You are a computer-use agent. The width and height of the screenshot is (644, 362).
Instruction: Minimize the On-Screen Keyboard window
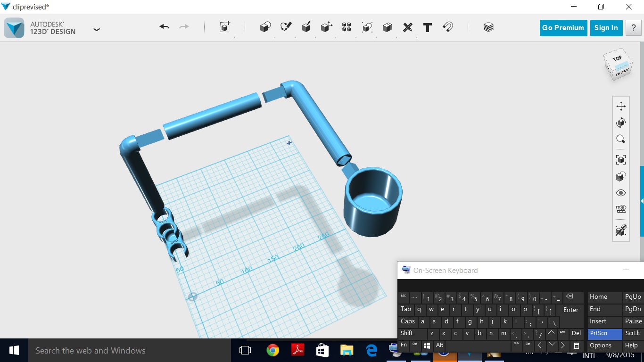pyautogui.click(x=626, y=270)
